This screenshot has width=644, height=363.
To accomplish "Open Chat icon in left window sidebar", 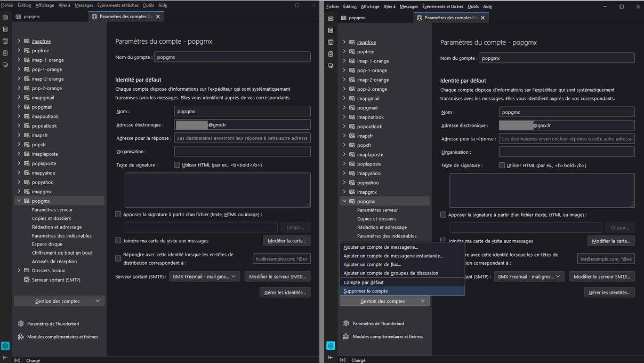I will tap(5, 65).
